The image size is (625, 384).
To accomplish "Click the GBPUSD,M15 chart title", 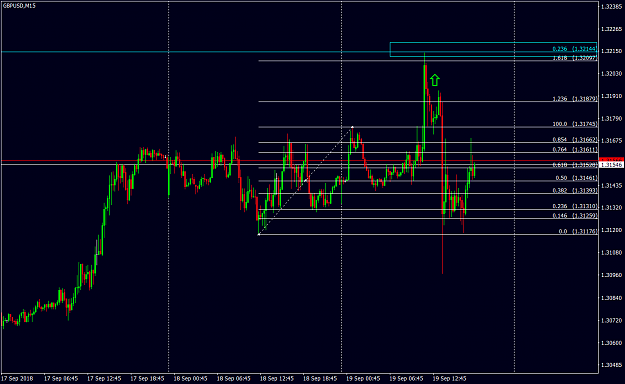I will click(19, 6).
